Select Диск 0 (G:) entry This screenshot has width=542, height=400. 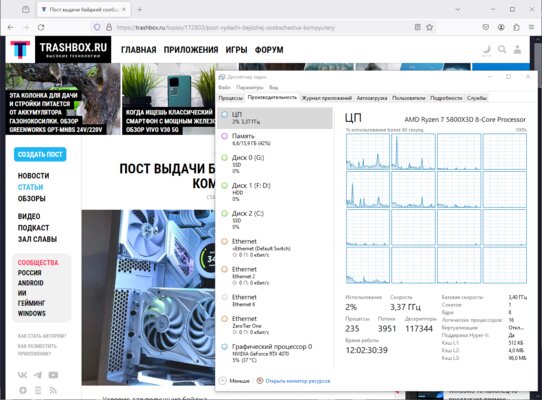tap(275, 164)
